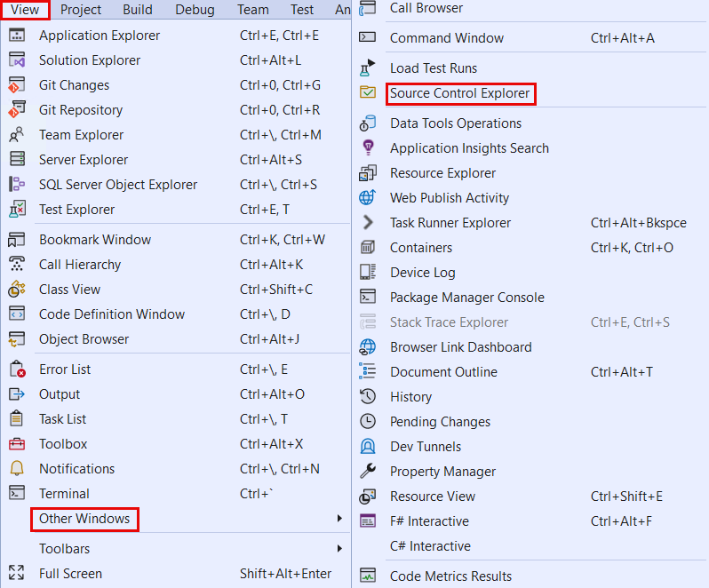This screenshot has height=588, width=709.
Task: Click the Error List icon
Action: [16, 369]
